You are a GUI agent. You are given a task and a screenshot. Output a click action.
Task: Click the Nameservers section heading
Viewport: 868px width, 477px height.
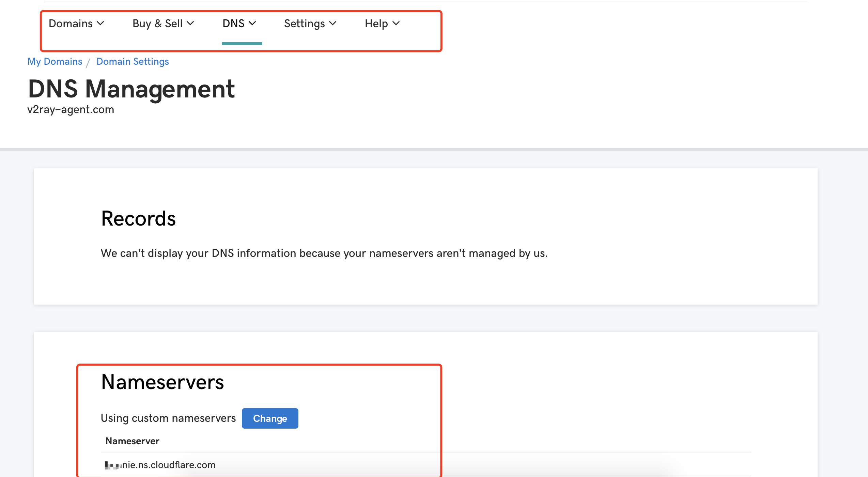click(x=162, y=382)
